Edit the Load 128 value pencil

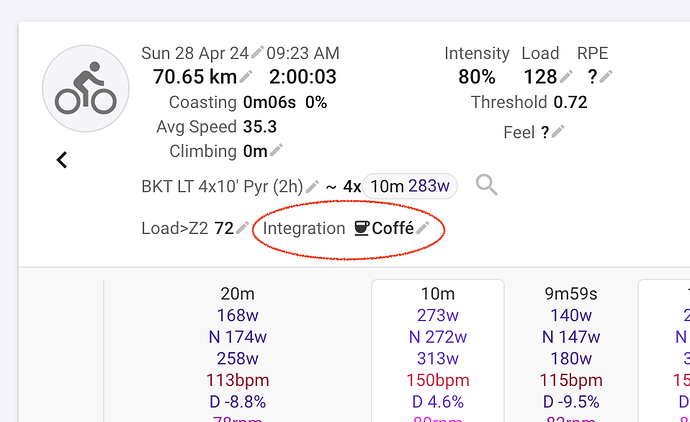pyautogui.click(x=566, y=76)
